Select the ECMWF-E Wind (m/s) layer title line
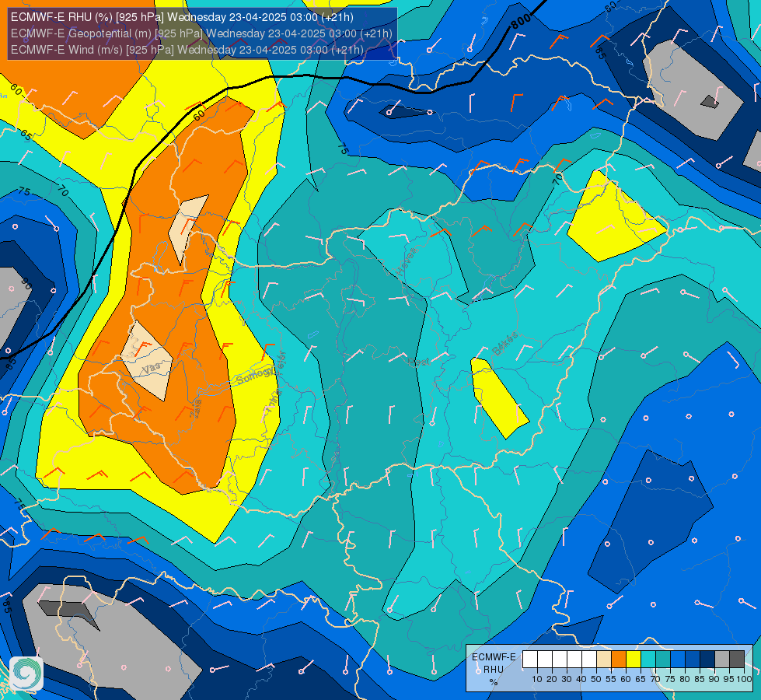 pos(187,50)
